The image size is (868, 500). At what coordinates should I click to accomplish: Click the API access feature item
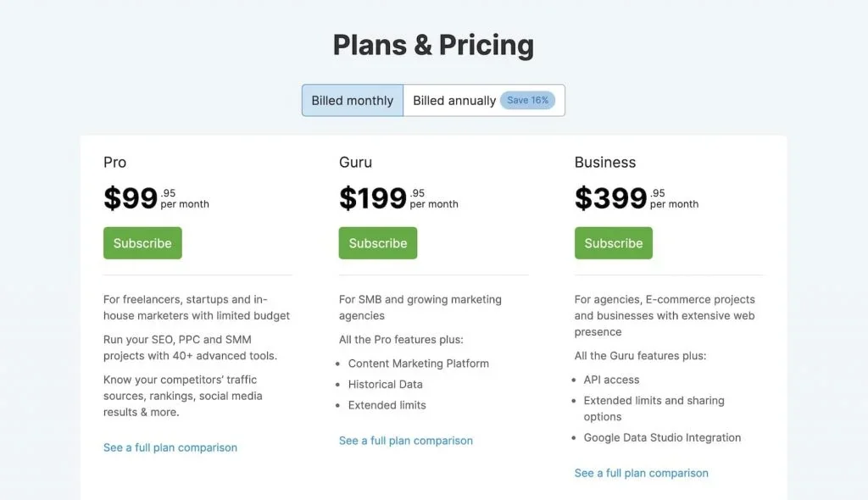pos(611,380)
